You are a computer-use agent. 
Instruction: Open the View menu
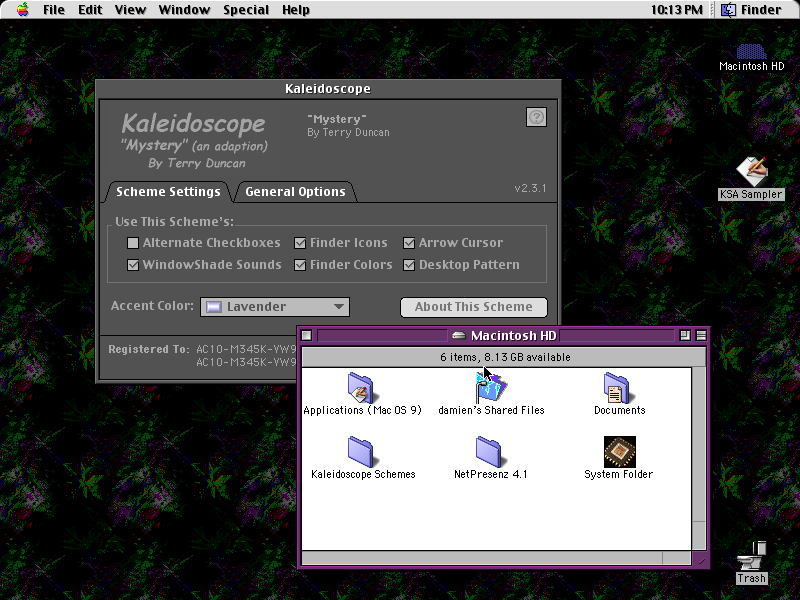pos(130,10)
